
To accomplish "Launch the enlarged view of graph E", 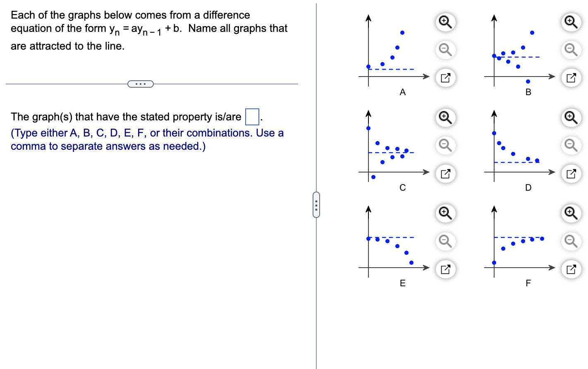I will (x=445, y=269).
